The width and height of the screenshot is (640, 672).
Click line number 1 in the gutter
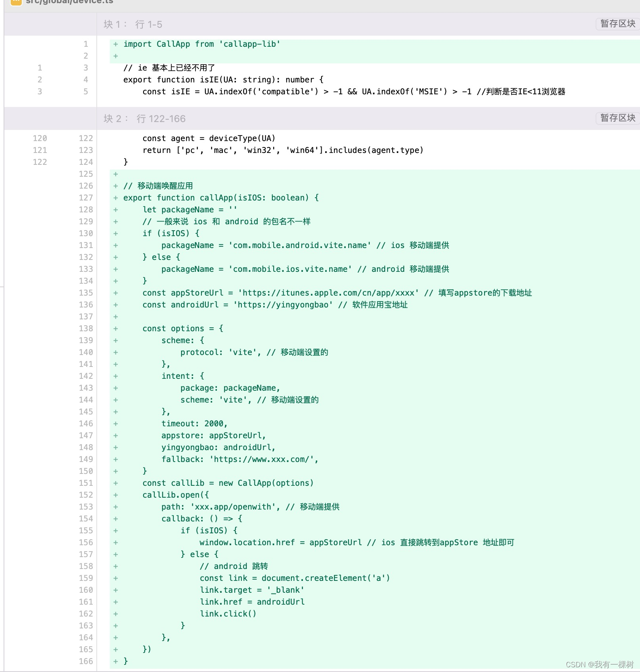(86, 44)
